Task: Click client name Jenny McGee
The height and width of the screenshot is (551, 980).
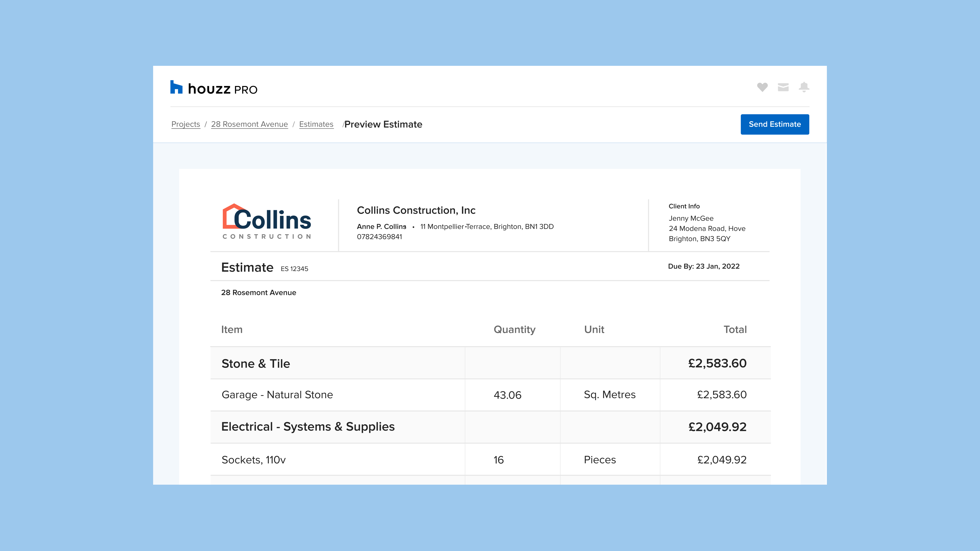Action: tap(691, 218)
